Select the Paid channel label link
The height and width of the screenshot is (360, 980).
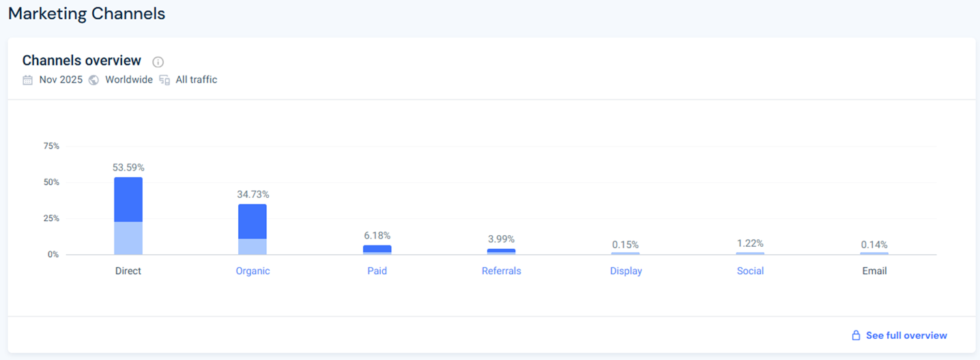[x=377, y=271]
